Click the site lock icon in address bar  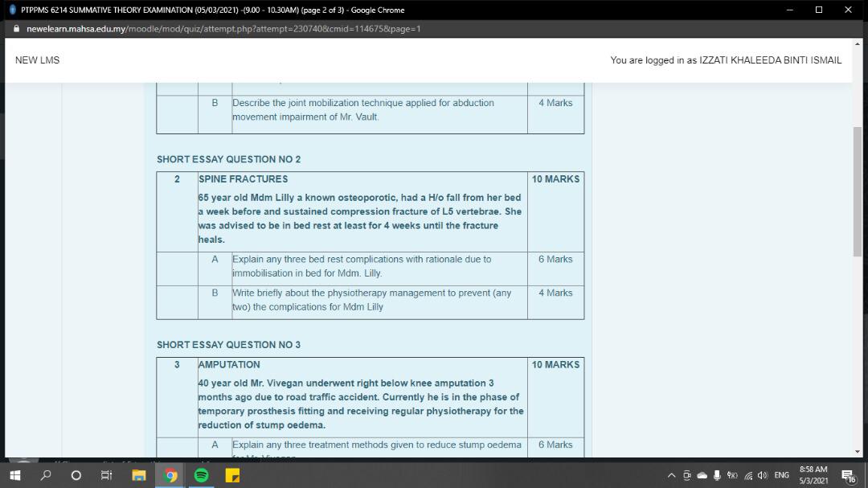click(x=16, y=29)
